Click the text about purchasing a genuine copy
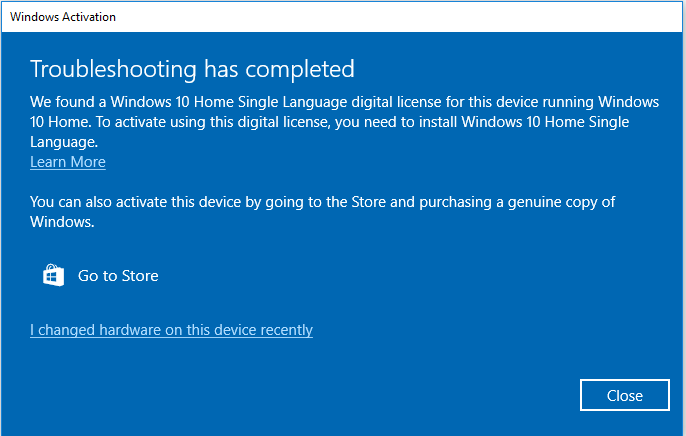Viewport: 686px width, 436px height. (322, 212)
